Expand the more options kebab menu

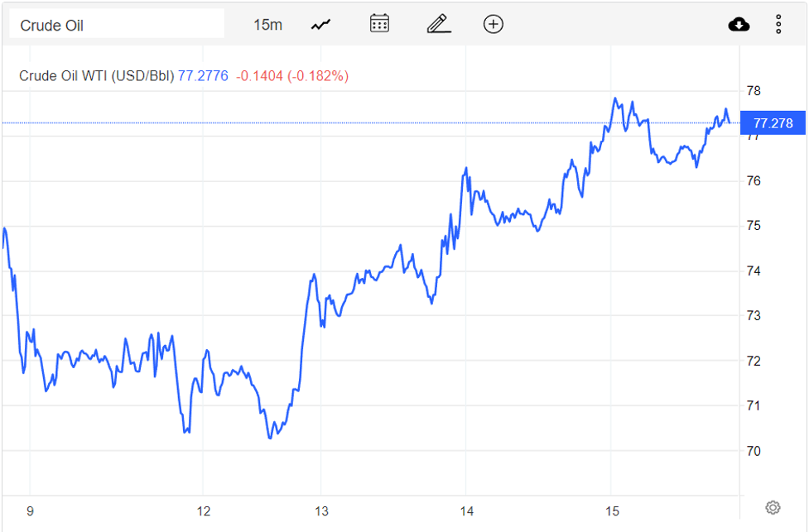pyautogui.click(x=778, y=24)
